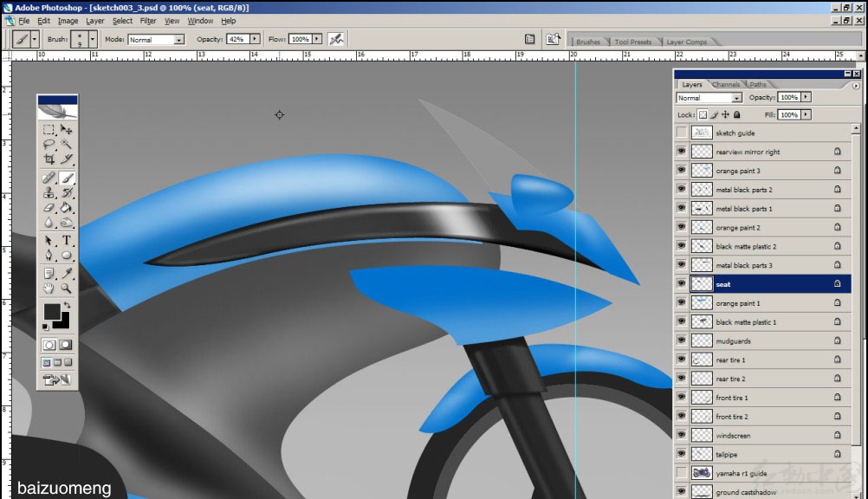
Task: Toggle lock position in Layers panel
Action: coord(725,114)
